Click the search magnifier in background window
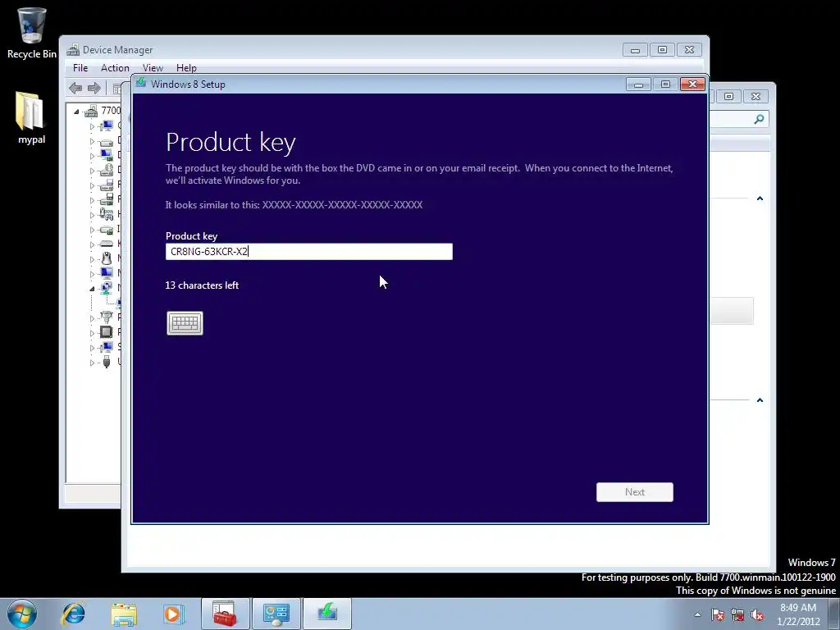This screenshot has height=630, width=840. (759, 120)
